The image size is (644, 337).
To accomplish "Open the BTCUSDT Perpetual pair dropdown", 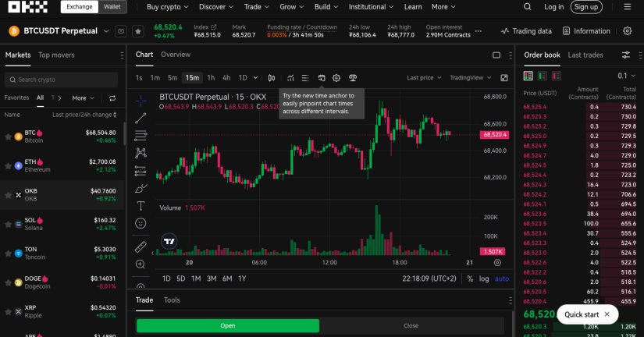I will [x=106, y=31].
